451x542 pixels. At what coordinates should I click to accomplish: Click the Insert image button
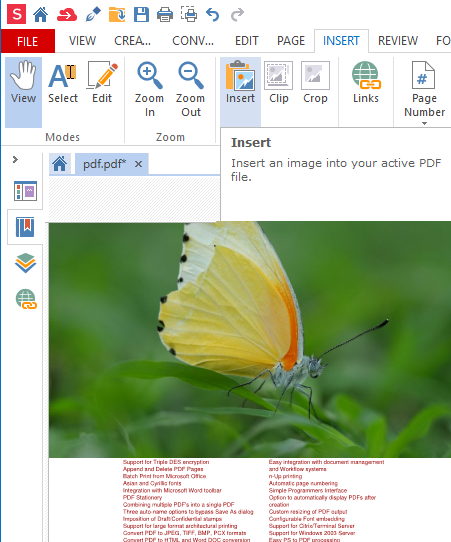click(241, 92)
